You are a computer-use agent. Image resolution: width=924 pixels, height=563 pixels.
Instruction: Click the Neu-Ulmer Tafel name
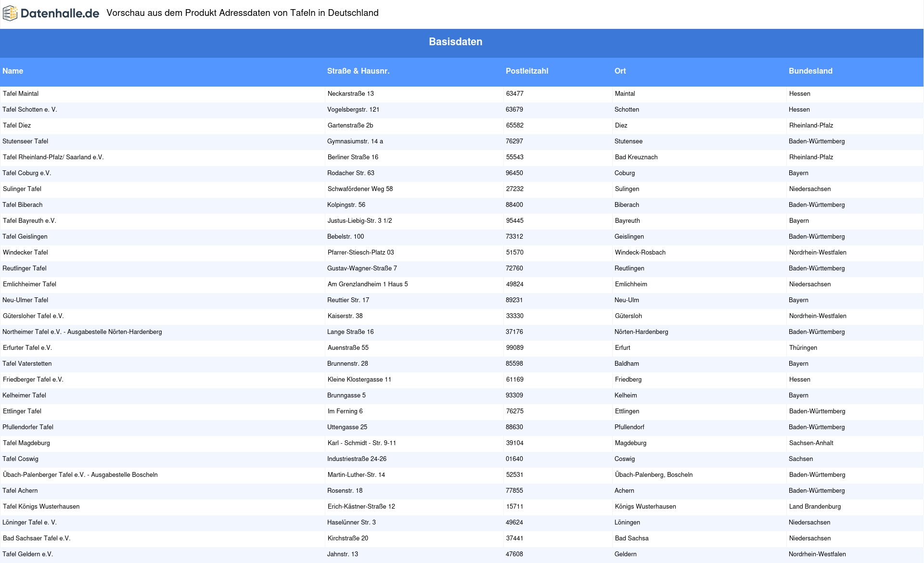pos(26,300)
